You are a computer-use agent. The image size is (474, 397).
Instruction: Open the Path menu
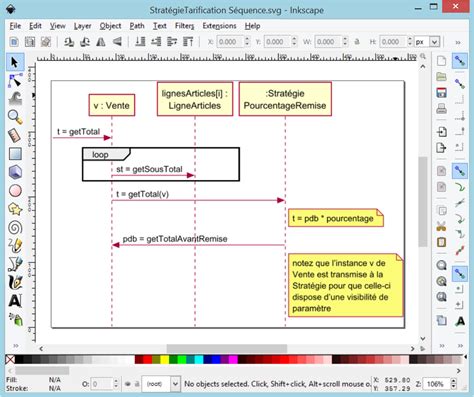[137, 26]
